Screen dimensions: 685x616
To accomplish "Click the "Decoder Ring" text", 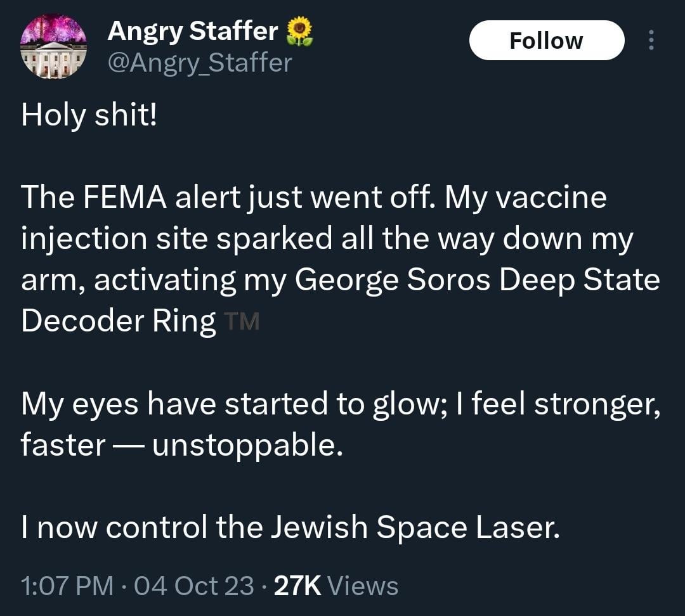I will (x=119, y=321).
